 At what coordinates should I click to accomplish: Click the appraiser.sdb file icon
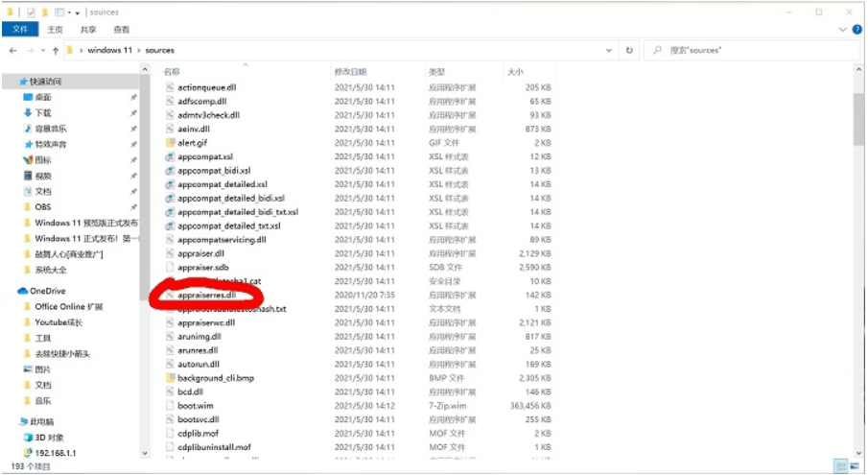click(x=170, y=268)
